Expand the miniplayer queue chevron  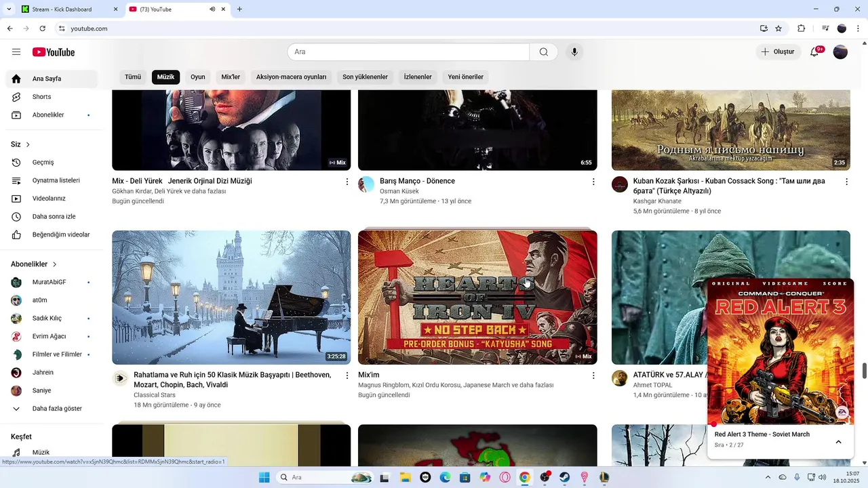tap(838, 442)
